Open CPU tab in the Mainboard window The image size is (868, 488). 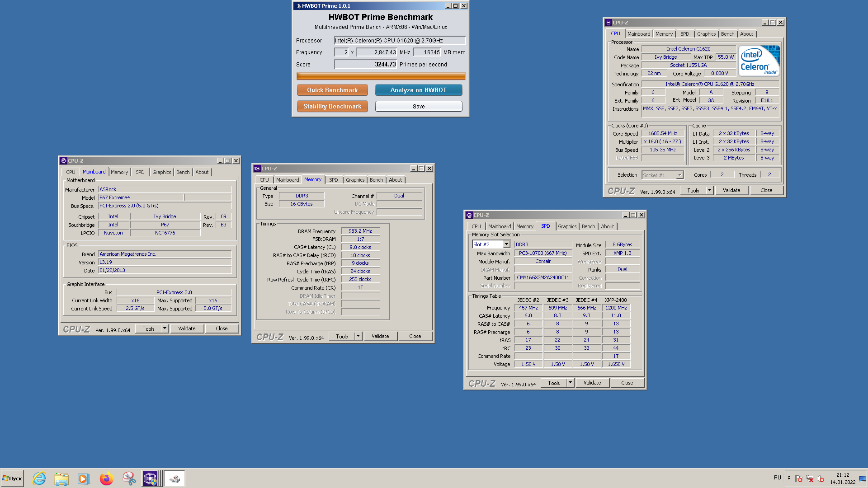[x=71, y=172]
